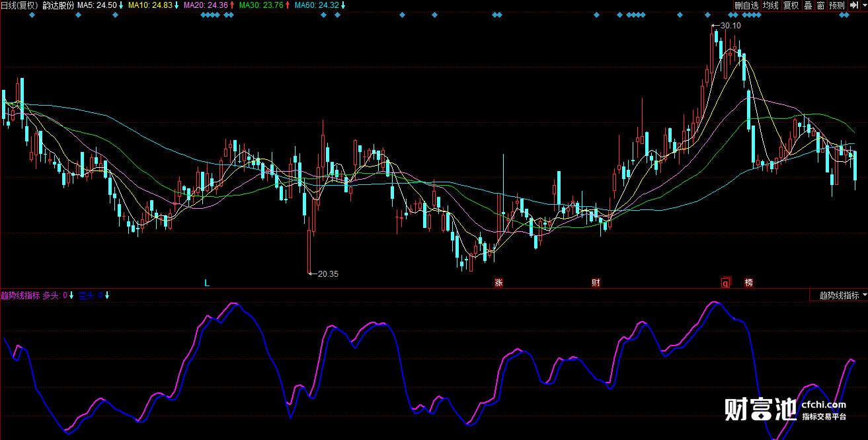
Task: Click the 涨 event marker icon
Action: click(x=499, y=283)
